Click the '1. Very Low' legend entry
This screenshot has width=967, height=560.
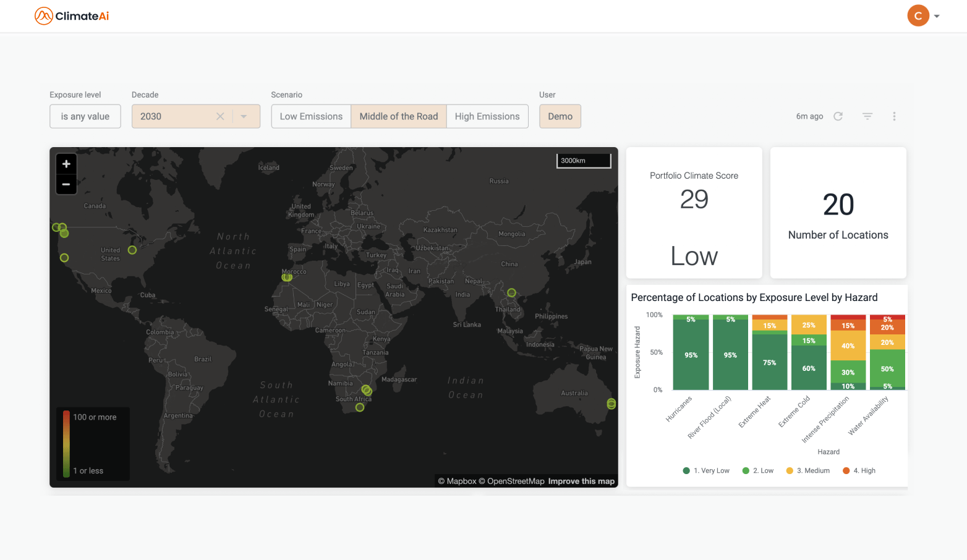point(705,470)
